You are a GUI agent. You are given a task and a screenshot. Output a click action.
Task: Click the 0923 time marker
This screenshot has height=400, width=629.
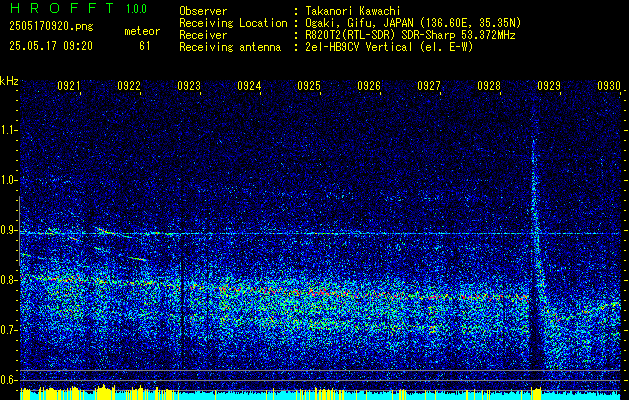[189, 86]
